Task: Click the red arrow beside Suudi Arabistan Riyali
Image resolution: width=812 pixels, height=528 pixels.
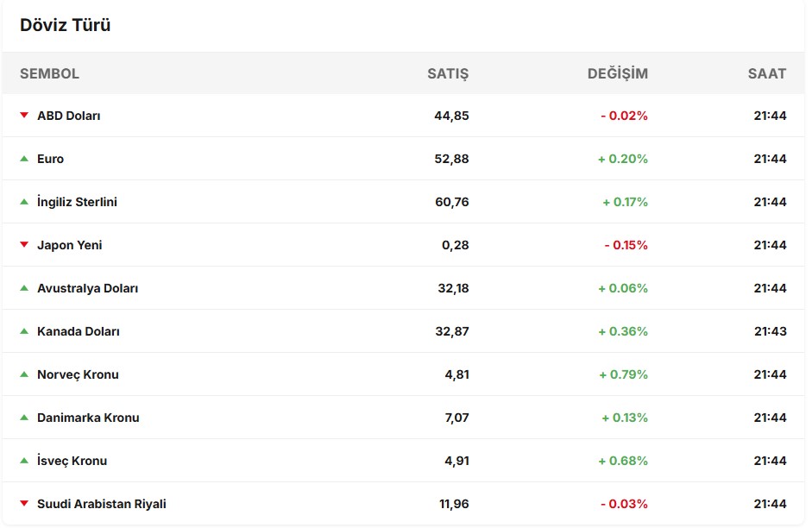Action: 24,503
